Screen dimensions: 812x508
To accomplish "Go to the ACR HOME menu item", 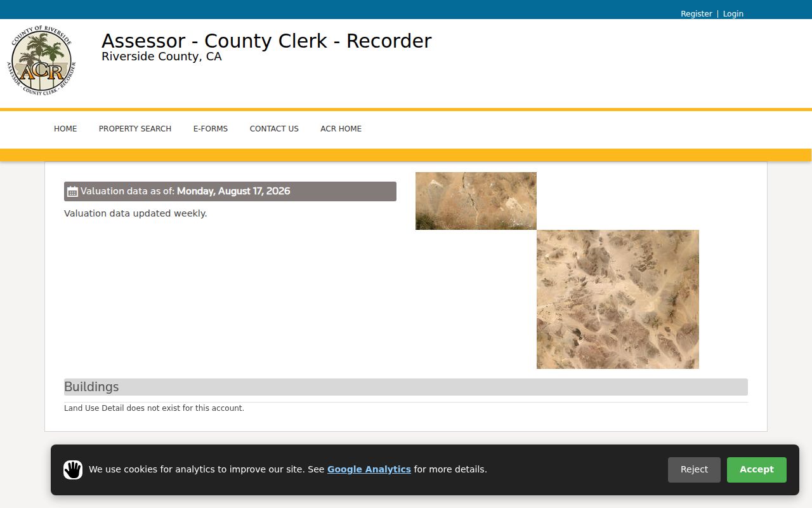I will pos(341,128).
